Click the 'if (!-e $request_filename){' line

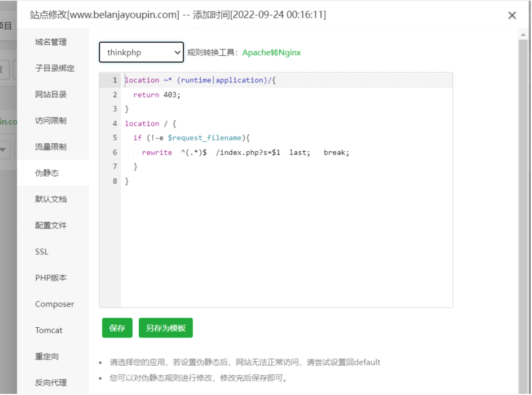(x=191, y=138)
